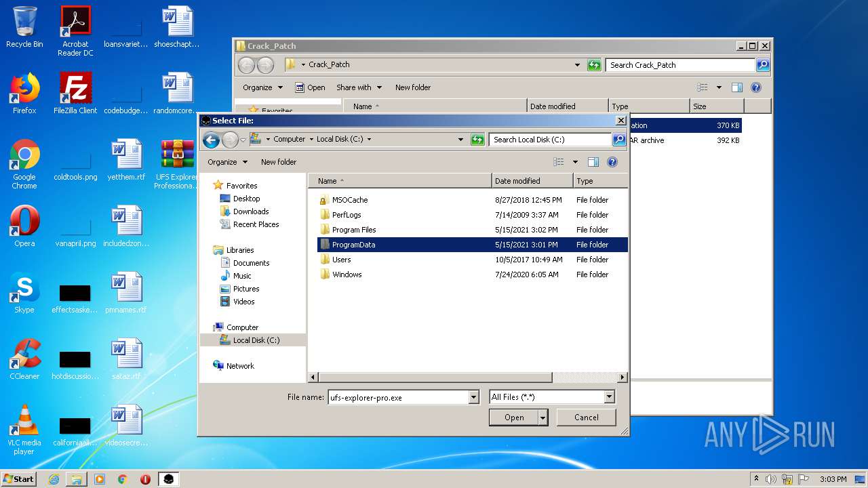Select Downloads under Favorites

251,211
